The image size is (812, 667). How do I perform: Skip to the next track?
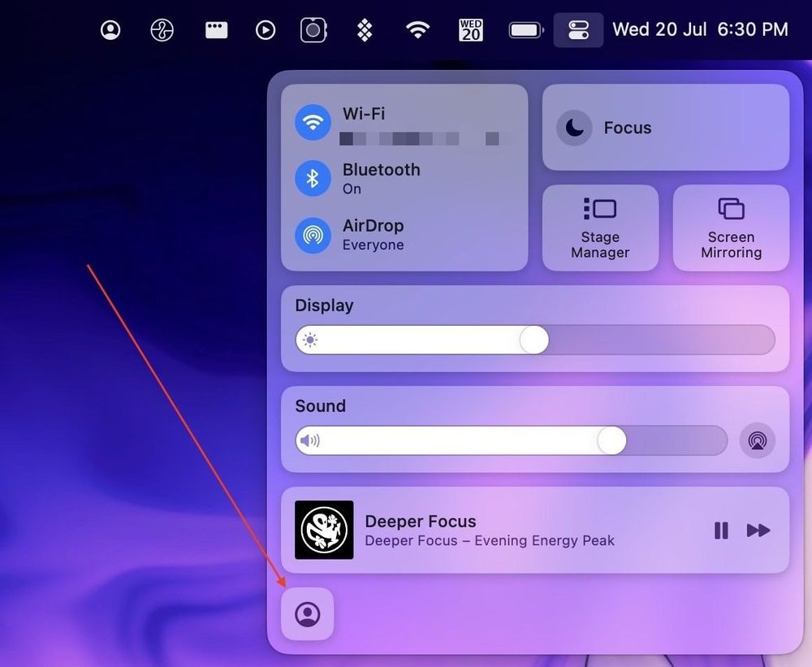tap(758, 530)
